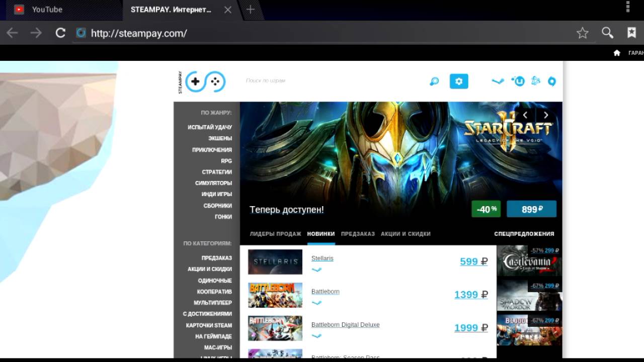644x362 pixels.
Task: Filter by Origin platform icon
Action: [552, 81]
